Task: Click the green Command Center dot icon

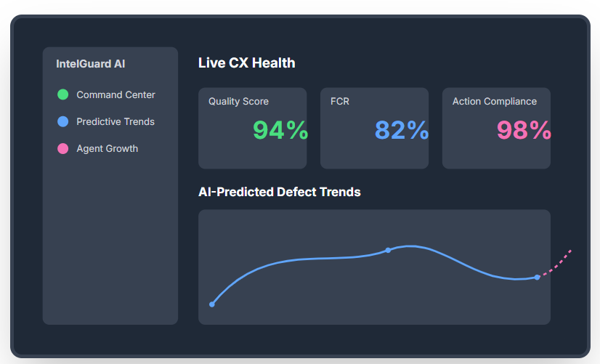Action: coord(62,94)
